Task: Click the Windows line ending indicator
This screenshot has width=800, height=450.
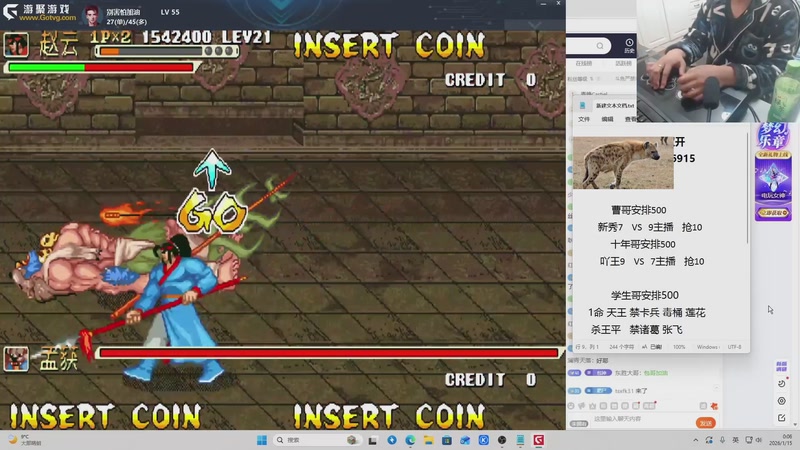Action: (x=708, y=347)
